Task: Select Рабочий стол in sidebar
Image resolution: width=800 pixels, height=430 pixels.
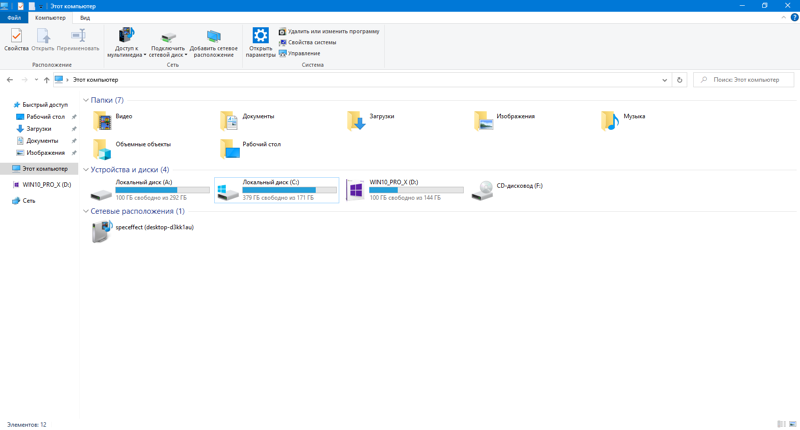Action: point(45,117)
